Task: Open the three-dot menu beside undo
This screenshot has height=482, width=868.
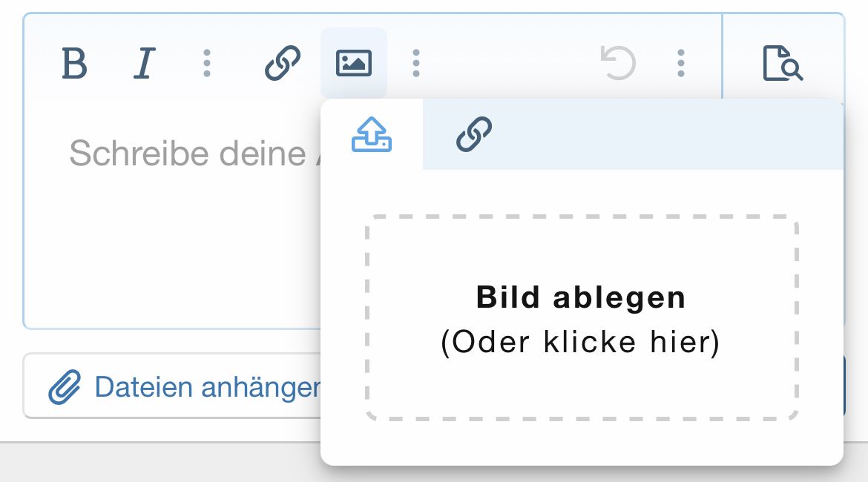Action: (x=681, y=63)
